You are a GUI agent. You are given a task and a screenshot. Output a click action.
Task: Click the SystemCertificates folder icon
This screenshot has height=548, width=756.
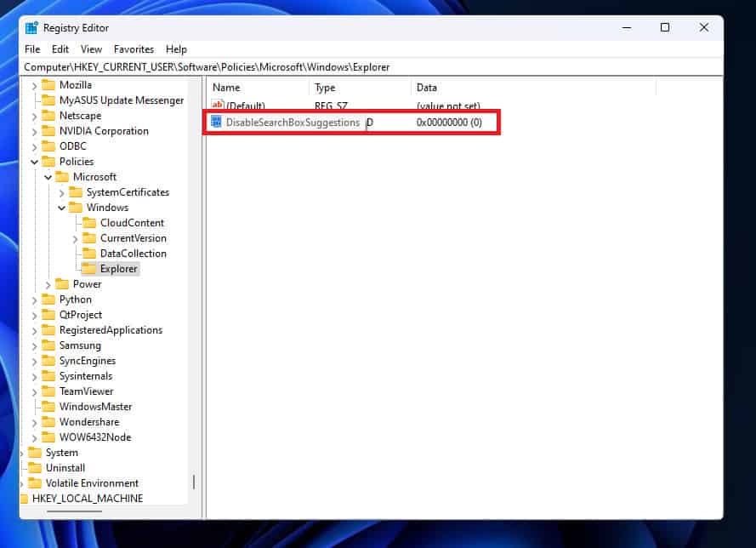click(76, 192)
